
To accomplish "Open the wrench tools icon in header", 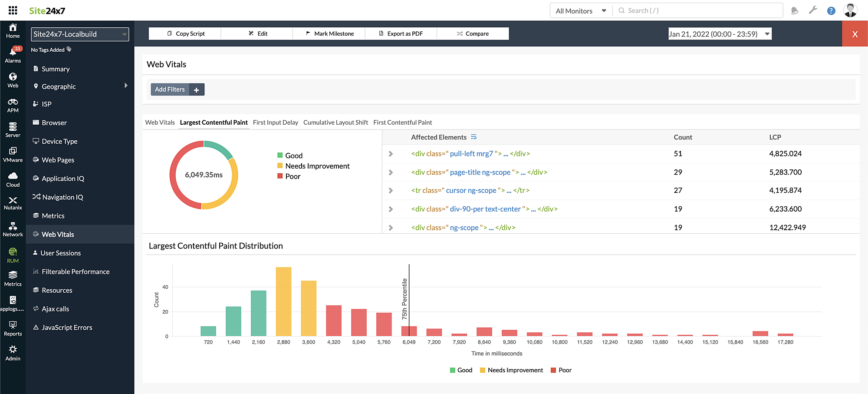I will coord(813,11).
